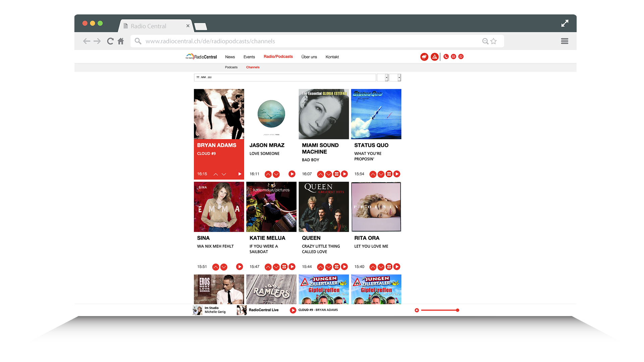Screen dimensions: 644x362
Task: Vote down the Katie Melua track
Action: tap(276, 267)
